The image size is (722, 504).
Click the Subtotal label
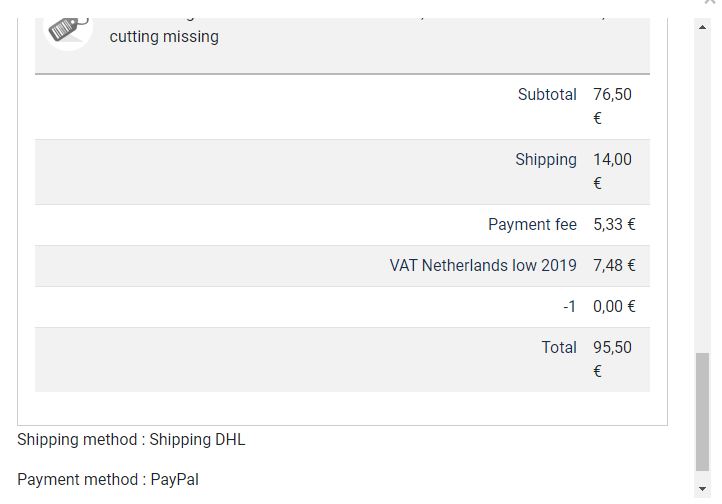click(547, 95)
